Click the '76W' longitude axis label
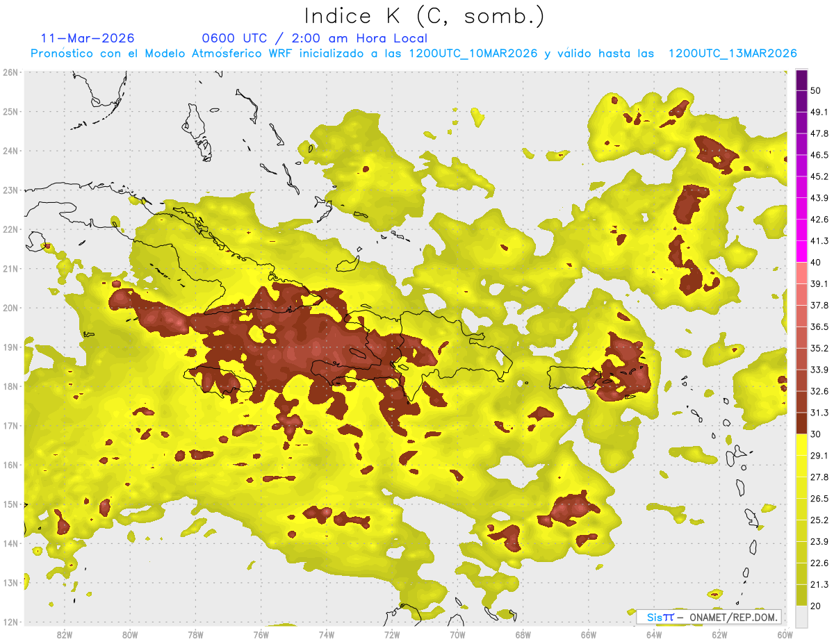 tap(261, 635)
